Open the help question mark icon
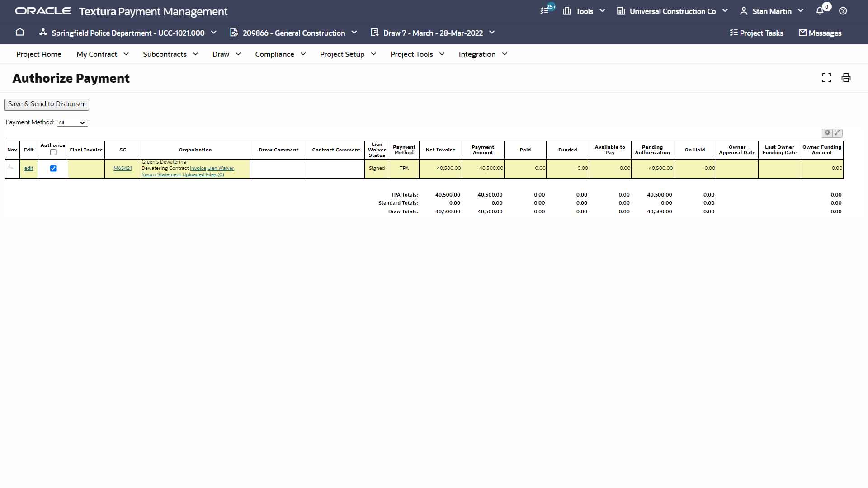The width and height of the screenshot is (868, 488). 843,11
